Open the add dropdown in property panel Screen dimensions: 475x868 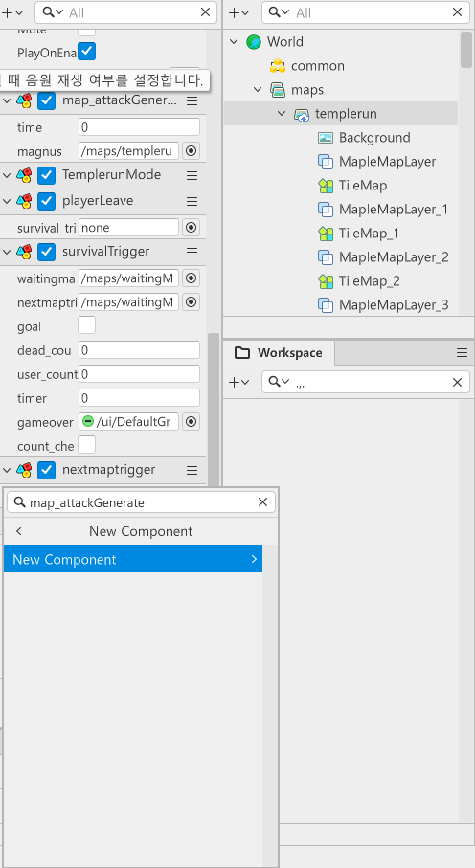[x=12, y=12]
